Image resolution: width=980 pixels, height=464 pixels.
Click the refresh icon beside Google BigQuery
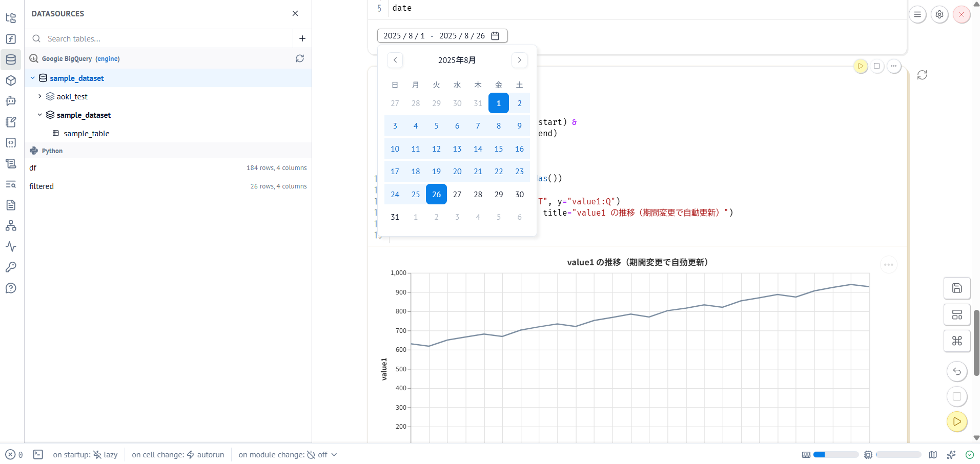300,59
